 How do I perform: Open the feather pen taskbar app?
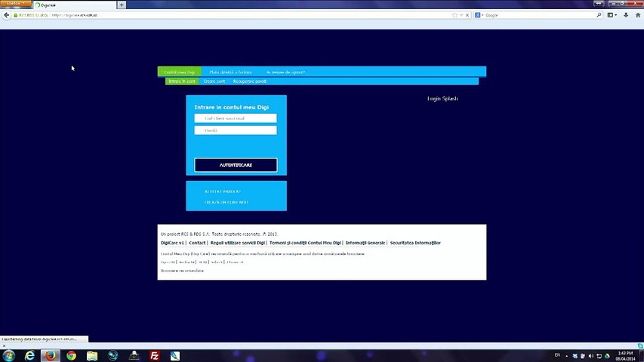tap(175, 355)
